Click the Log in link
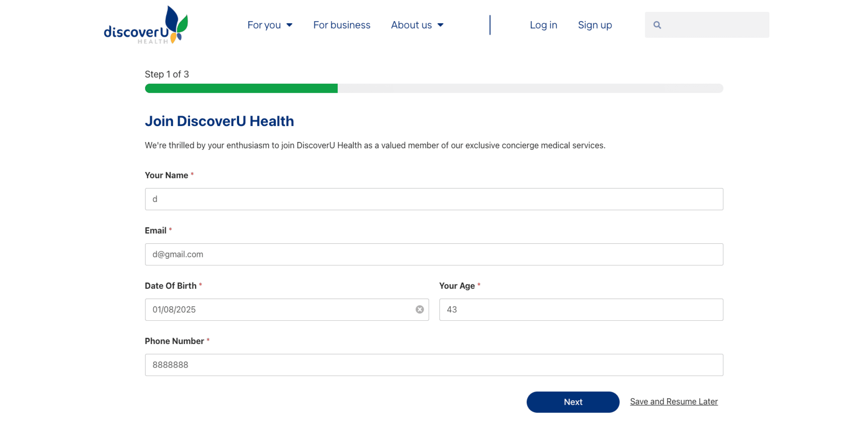The width and height of the screenshot is (868, 434). coord(543,25)
